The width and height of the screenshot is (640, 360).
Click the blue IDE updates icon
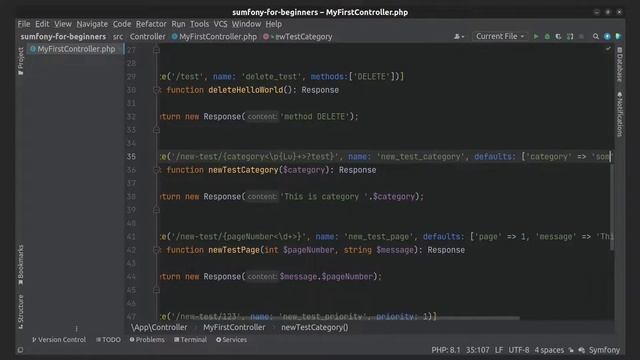tap(607, 37)
